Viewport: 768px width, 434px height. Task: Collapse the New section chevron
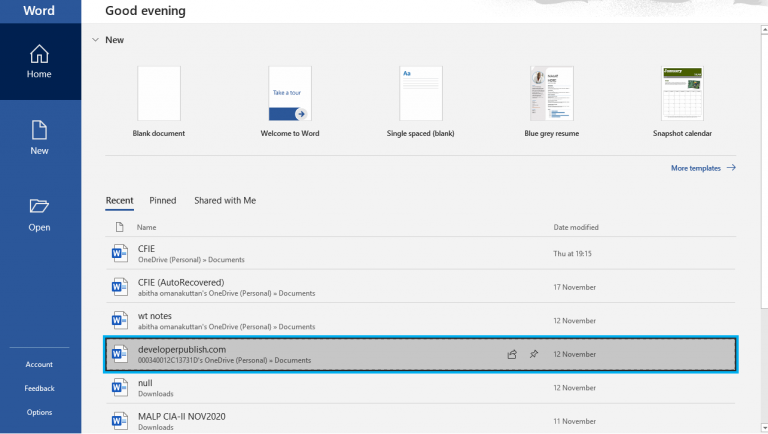click(95, 40)
